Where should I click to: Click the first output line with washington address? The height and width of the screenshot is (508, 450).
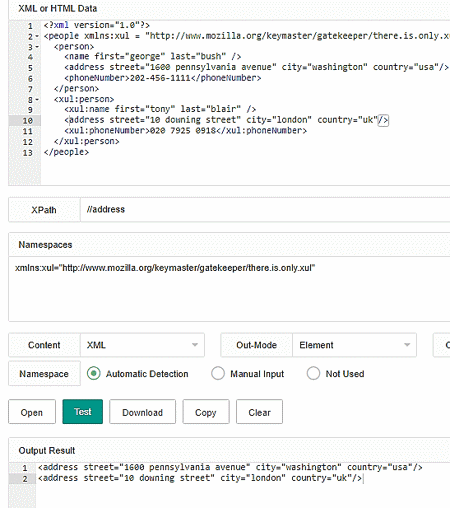(230, 467)
